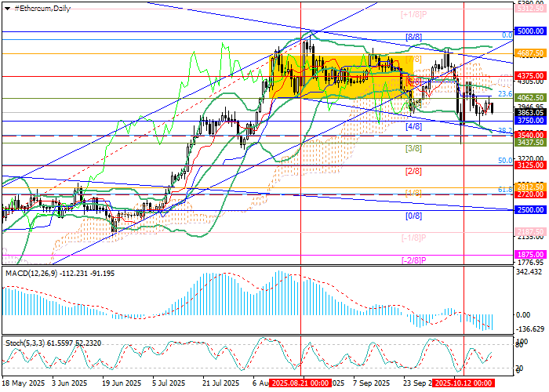Click the blue 2500.00 price label
The image size is (549, 392).
click(530, 210)
